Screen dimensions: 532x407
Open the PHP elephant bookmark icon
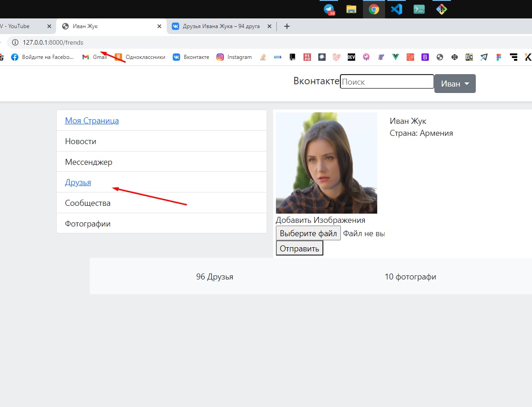pos(381,57)
